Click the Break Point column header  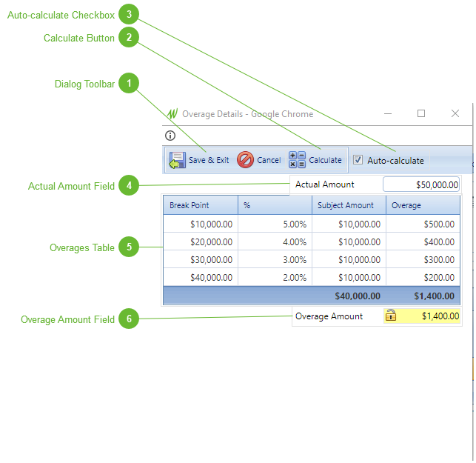[x=201, y=205]
